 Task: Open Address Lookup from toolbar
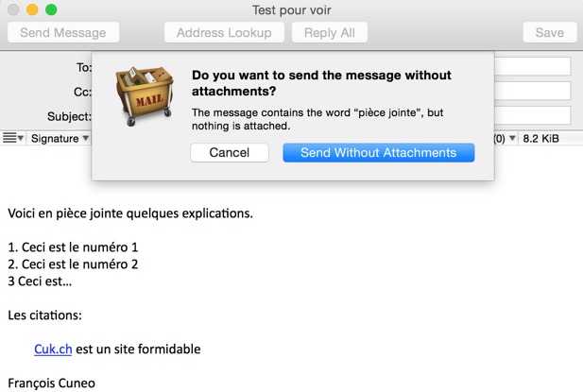point(224,33)
